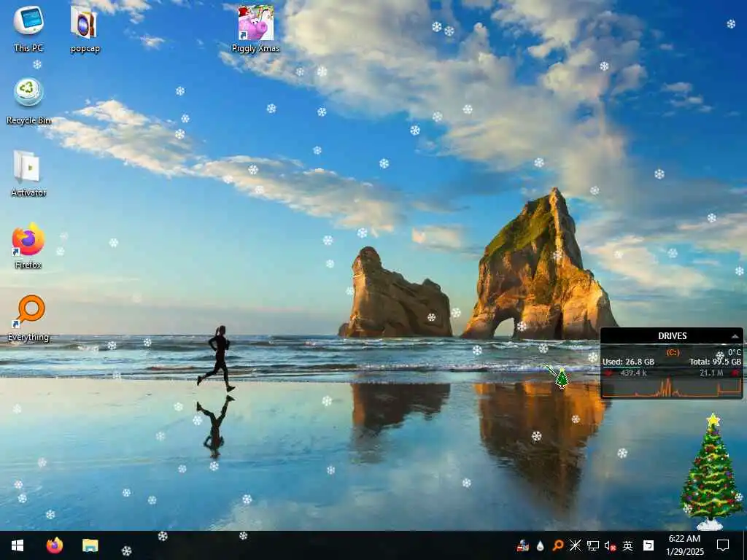Click the large Christmas tree desktop gadget
Screen dimensions: 747x560
pyautogui.click(x=711, y=472)
